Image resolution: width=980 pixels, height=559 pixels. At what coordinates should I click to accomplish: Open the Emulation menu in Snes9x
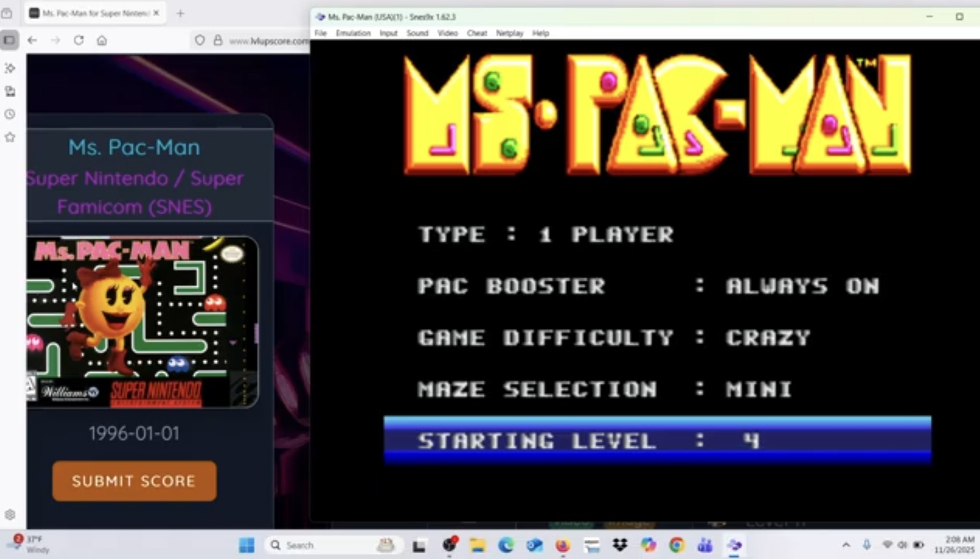[x=353, y=33]
